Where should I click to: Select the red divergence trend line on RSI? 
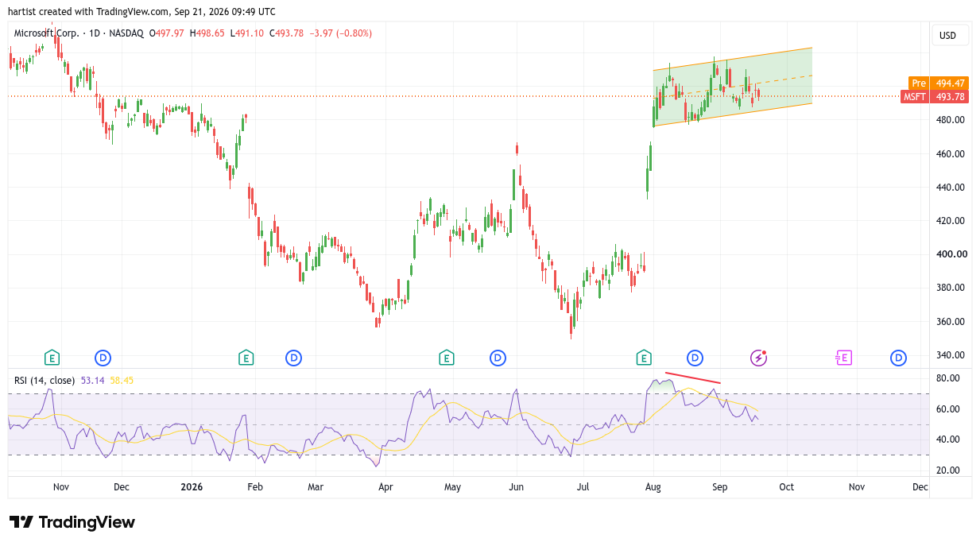point(692,378)
